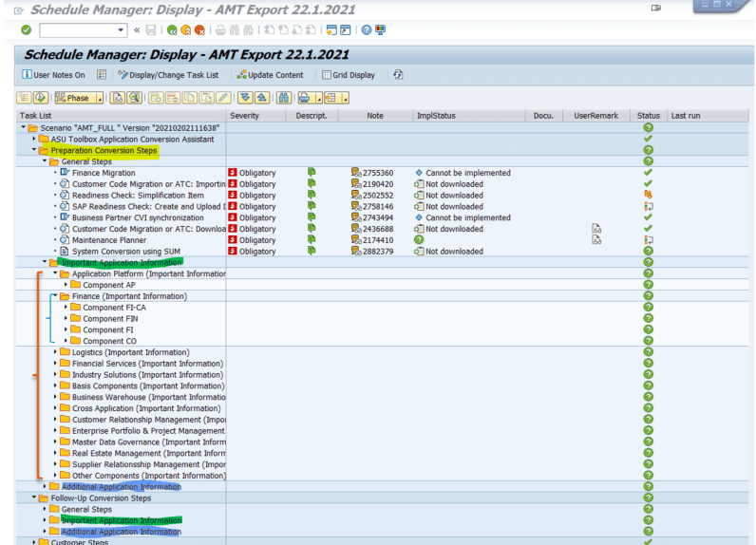Click the Last run column header

(708, 116)
